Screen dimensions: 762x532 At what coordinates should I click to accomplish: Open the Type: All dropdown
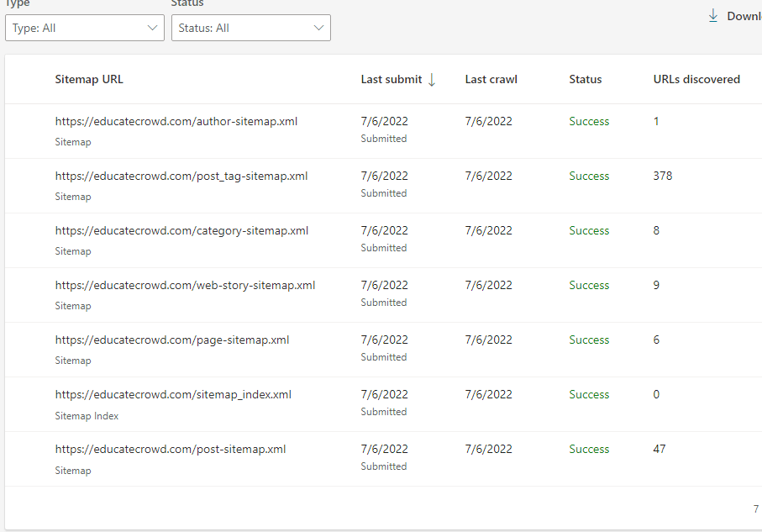[85, 28]
